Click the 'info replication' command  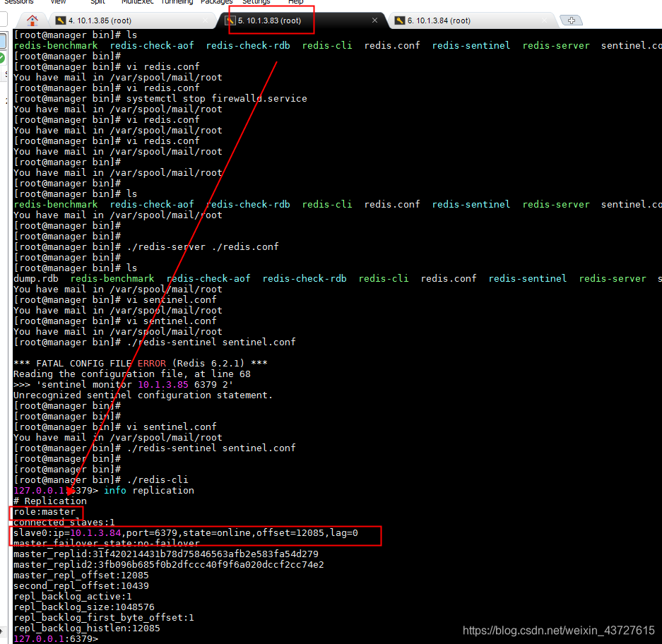coord(149,490)
